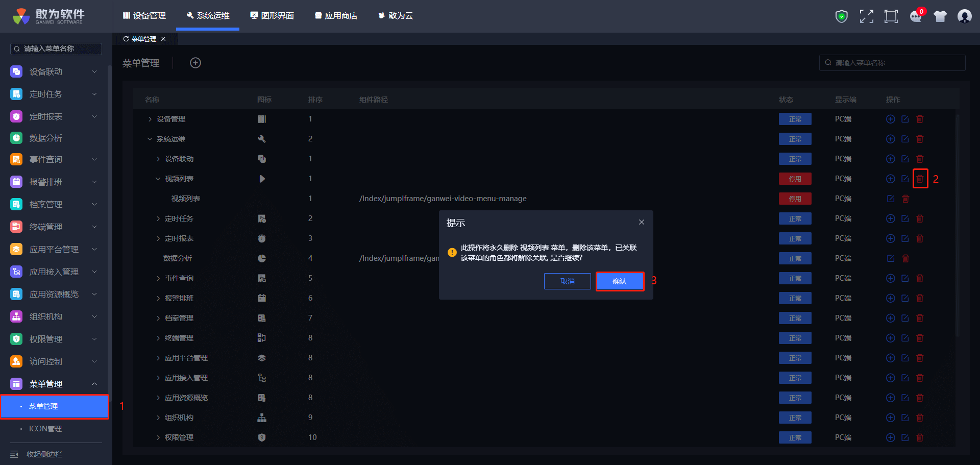Toggle the 正常 status of 设备管理 row

795,119
